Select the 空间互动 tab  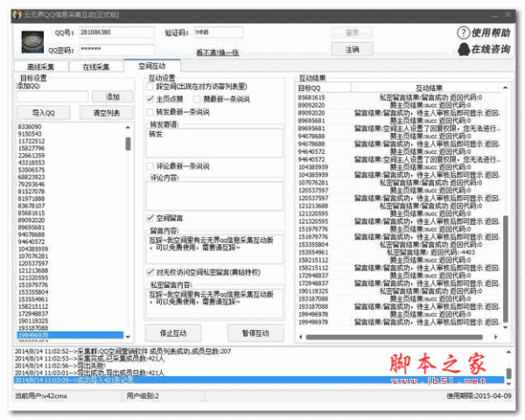(152, 66)
